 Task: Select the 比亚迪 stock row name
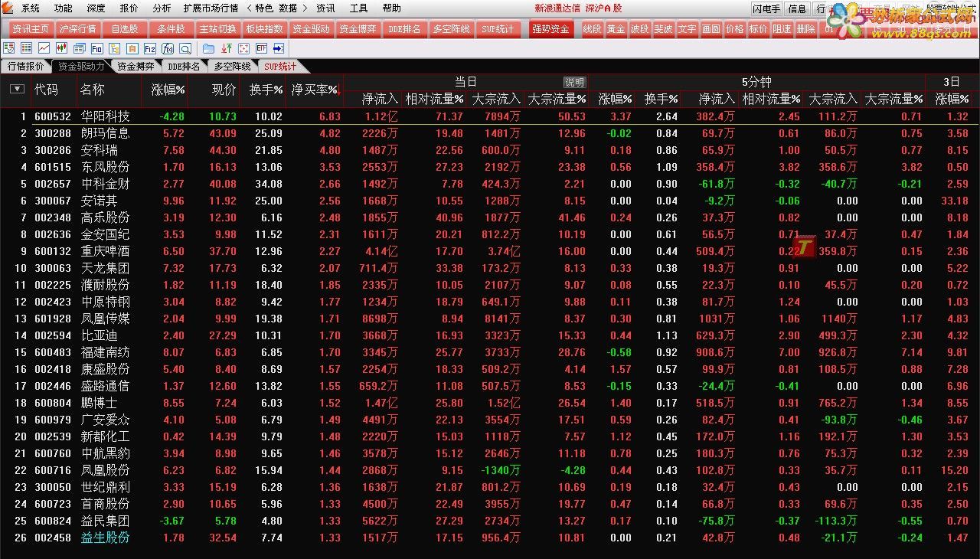[99, 335]
